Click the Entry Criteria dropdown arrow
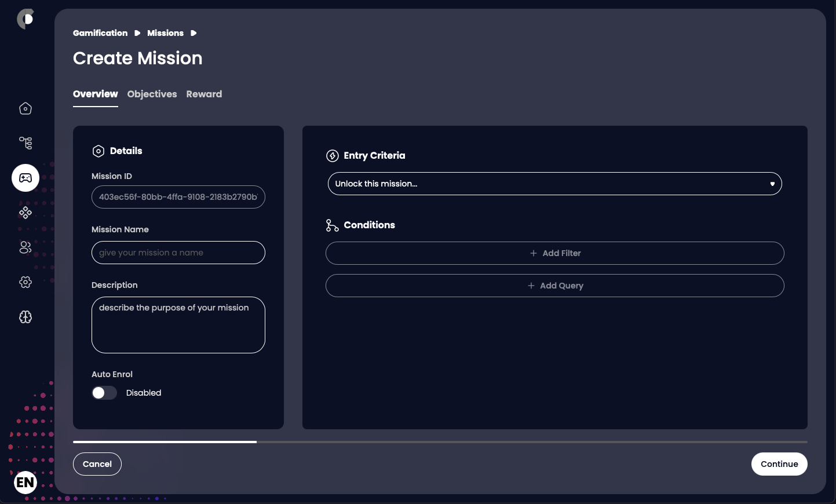The width and height of the screenshot is (836, 504). click(x=772, y=184)
